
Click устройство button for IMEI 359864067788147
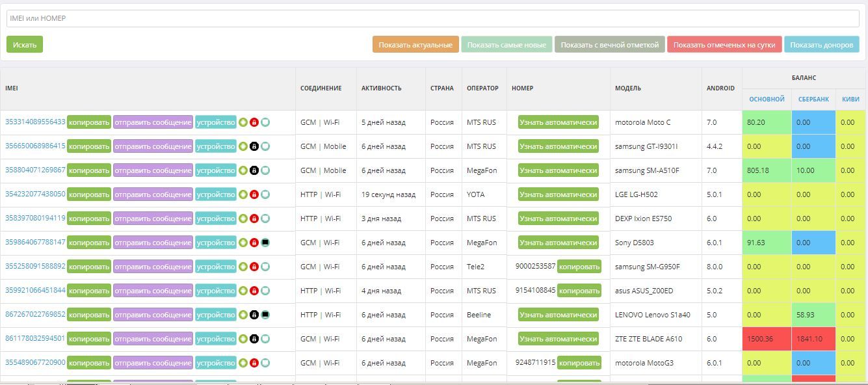pyautogui.click(x=216, y=243)
